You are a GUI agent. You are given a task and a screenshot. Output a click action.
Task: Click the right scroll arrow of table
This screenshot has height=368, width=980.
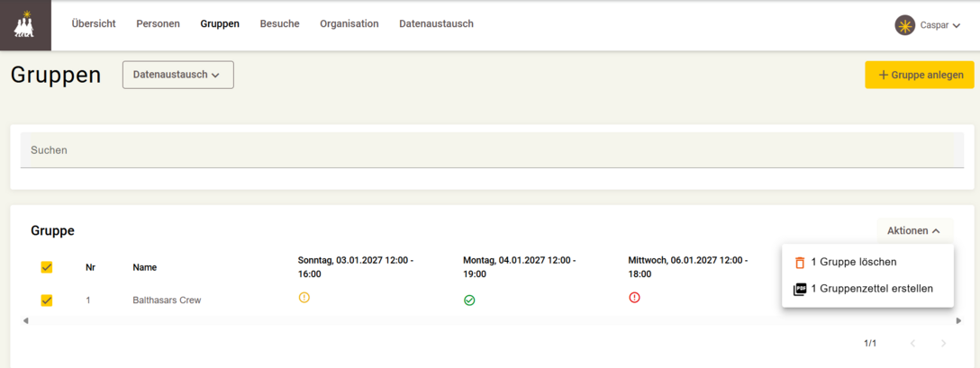[x=958, y=320]
